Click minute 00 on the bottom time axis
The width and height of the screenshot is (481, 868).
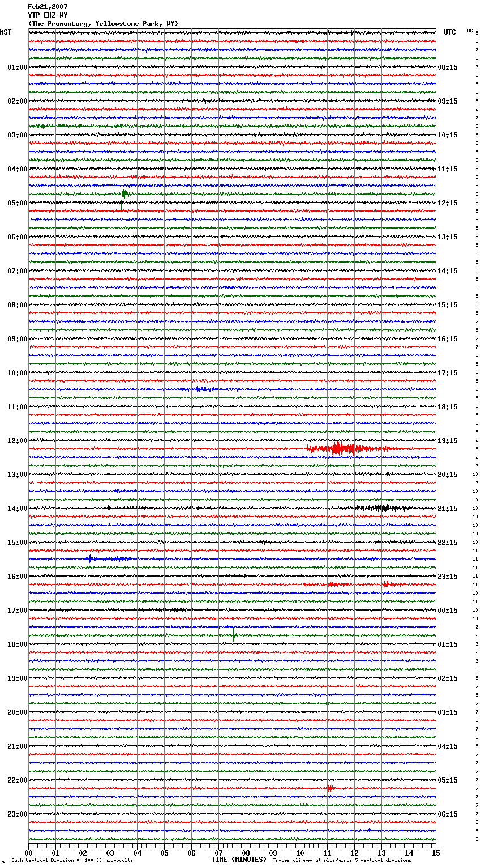point(28,853)
